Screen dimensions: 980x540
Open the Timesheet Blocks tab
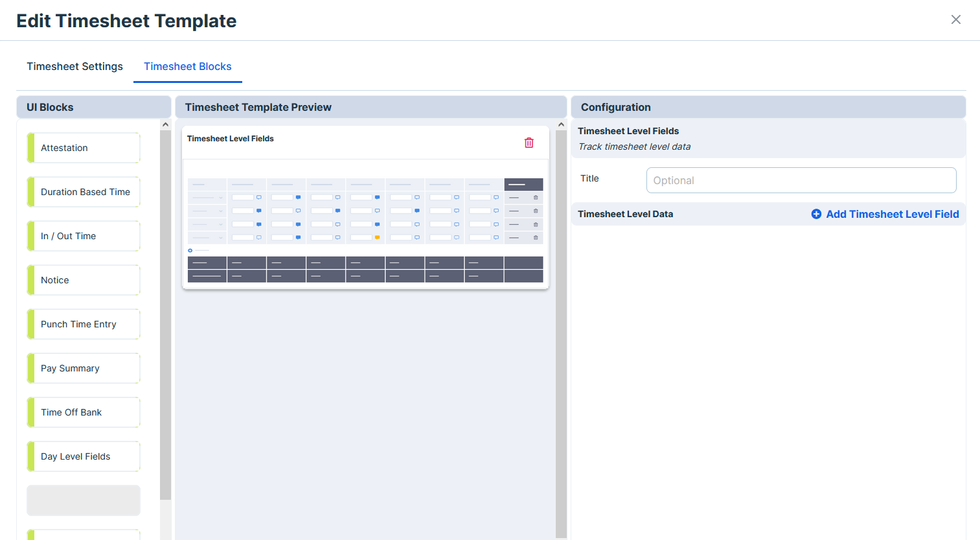(187, 66)
